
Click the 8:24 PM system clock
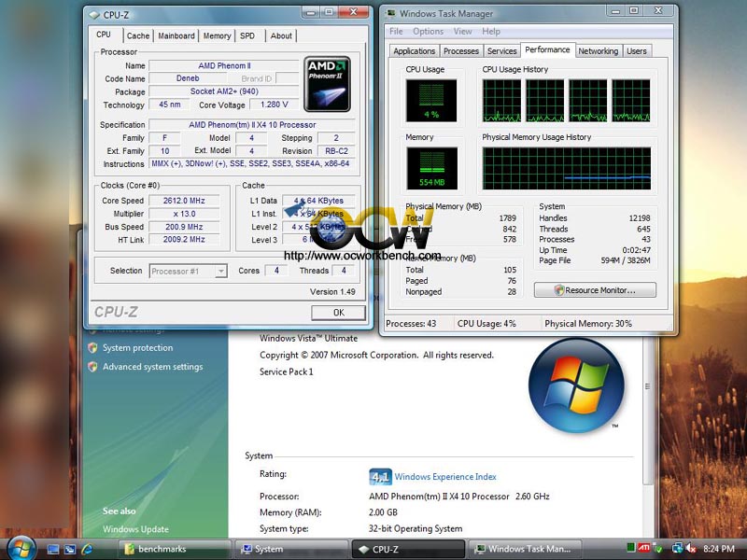click(719, 549)
